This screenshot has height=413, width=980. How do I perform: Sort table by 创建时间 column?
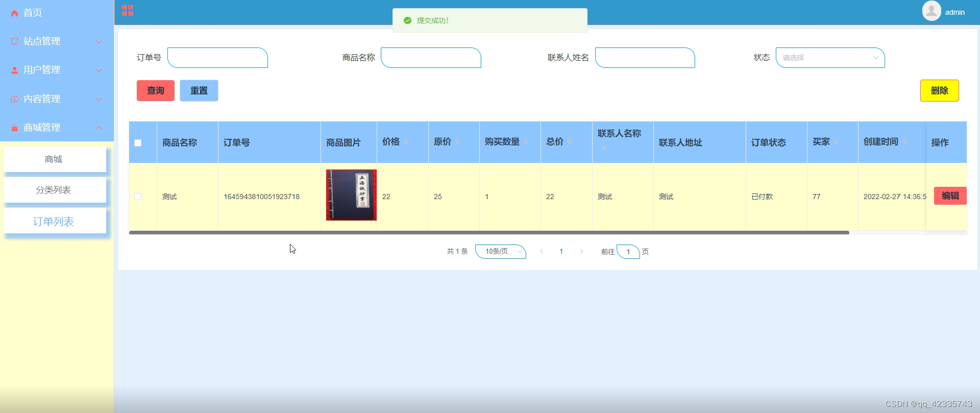click(904, 142)
